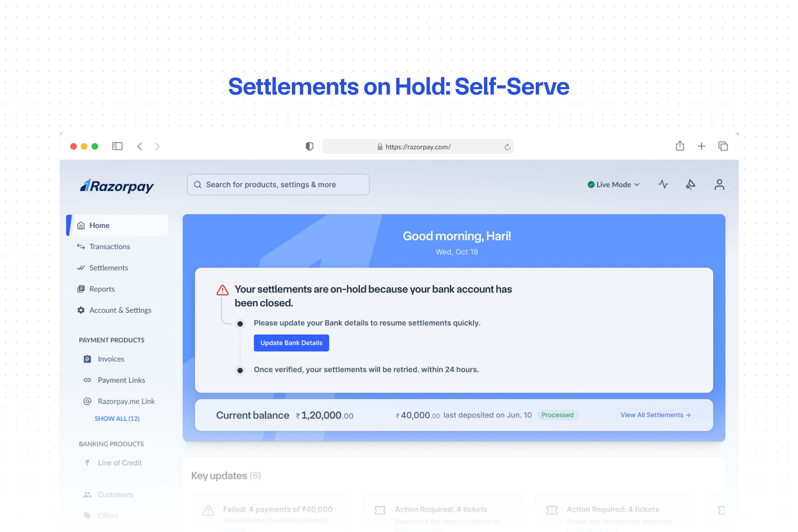Click the Update Bank Details button
Screen dimensions: 798x532
[291, 343]
